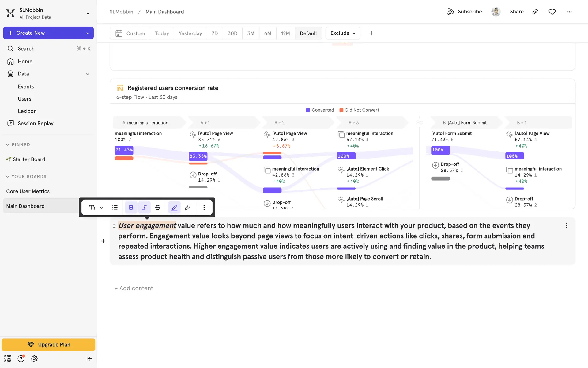
Task: Open settings gear in sidebar footer
Action: 34,358
